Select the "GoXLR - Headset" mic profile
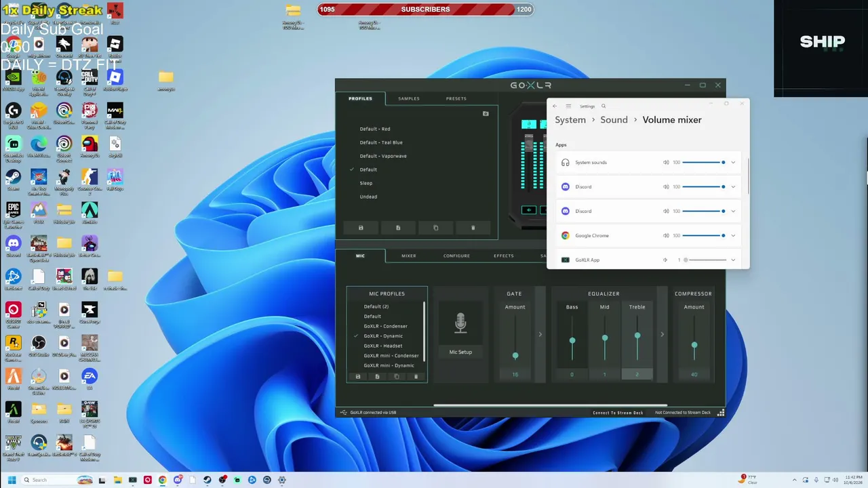 [383, 346]
